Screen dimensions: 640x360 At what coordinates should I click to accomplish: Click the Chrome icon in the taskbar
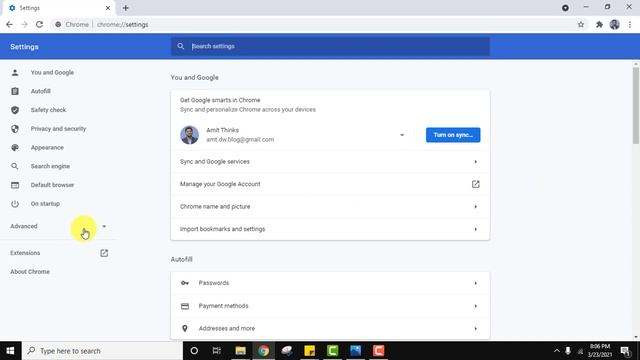pos(264,351)
